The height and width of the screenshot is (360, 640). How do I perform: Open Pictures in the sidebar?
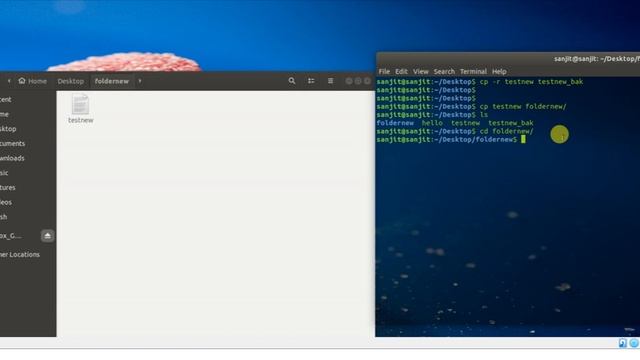(x=8, y=187)
